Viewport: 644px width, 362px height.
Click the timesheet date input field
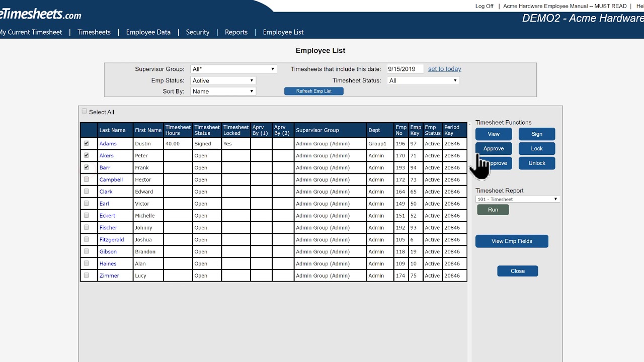point(405,69)
